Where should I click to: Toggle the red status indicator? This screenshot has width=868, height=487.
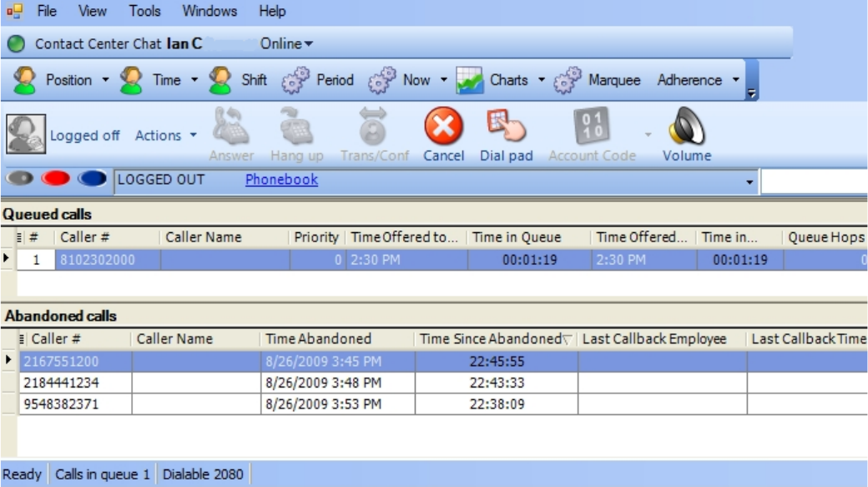56,180
